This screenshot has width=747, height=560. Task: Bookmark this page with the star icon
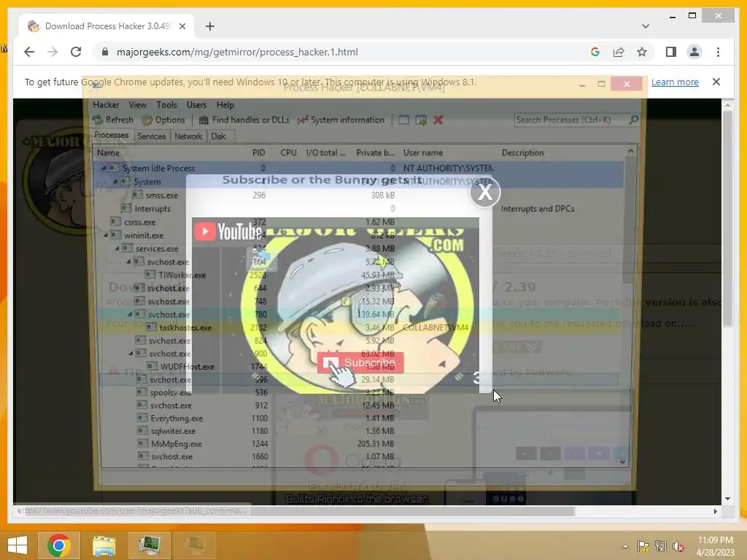642,52
